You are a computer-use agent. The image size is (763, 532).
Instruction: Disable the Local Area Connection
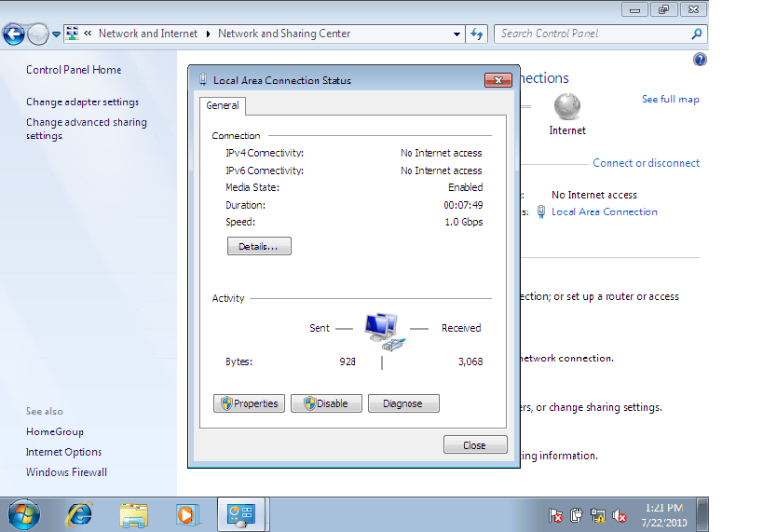326,403
